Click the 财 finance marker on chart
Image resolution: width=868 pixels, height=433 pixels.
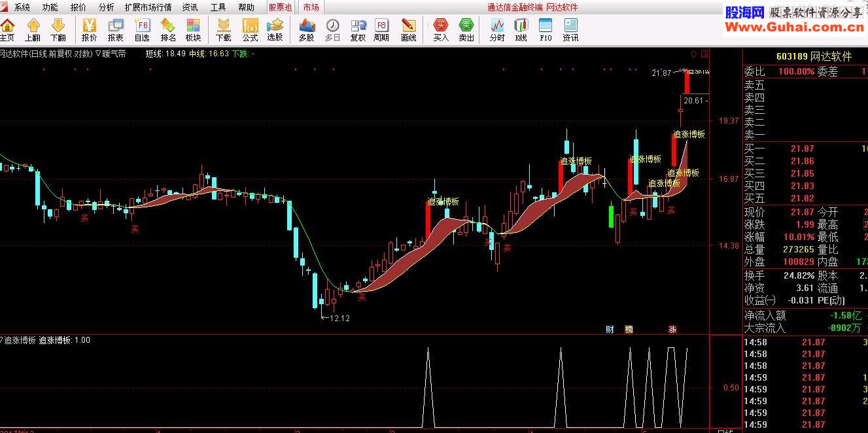point(610,329)
